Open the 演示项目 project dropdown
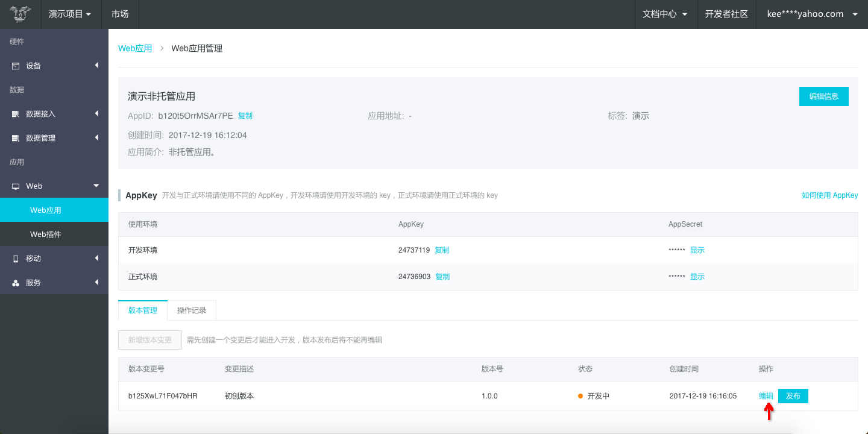This screenshot has height=434, width=868. tap(70, 14)
